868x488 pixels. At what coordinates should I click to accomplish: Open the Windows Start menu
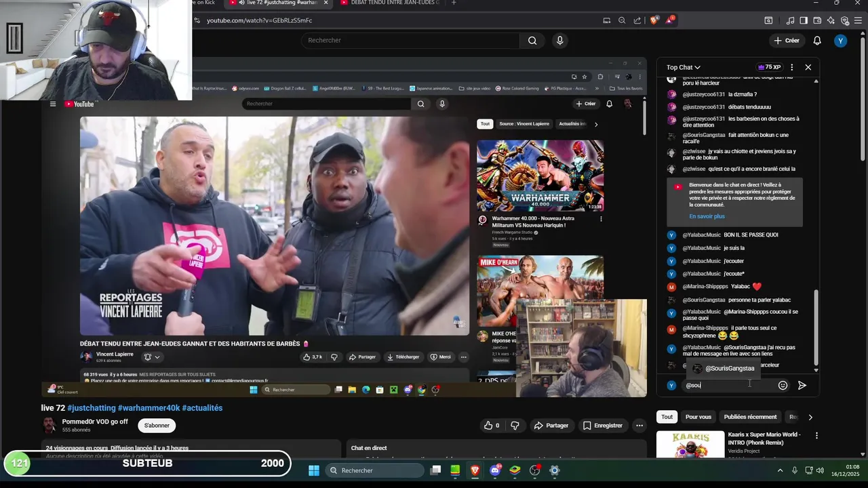click(x=314, y=470)
